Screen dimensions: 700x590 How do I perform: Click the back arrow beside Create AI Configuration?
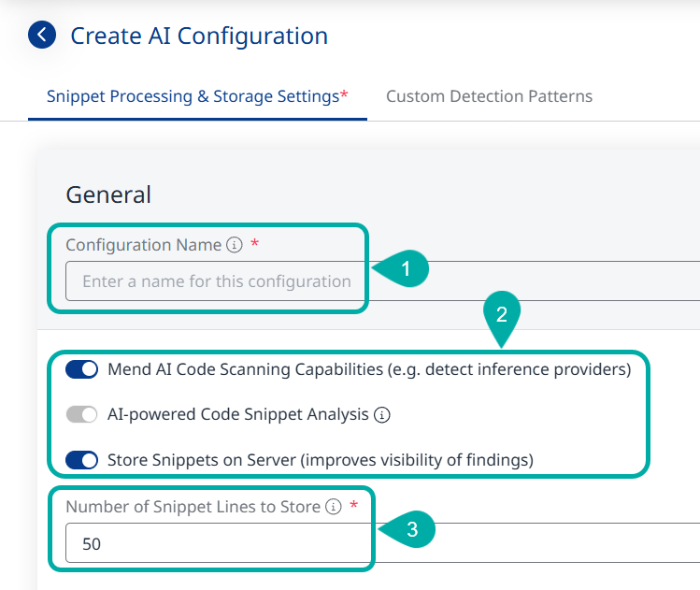pos(42,36)
